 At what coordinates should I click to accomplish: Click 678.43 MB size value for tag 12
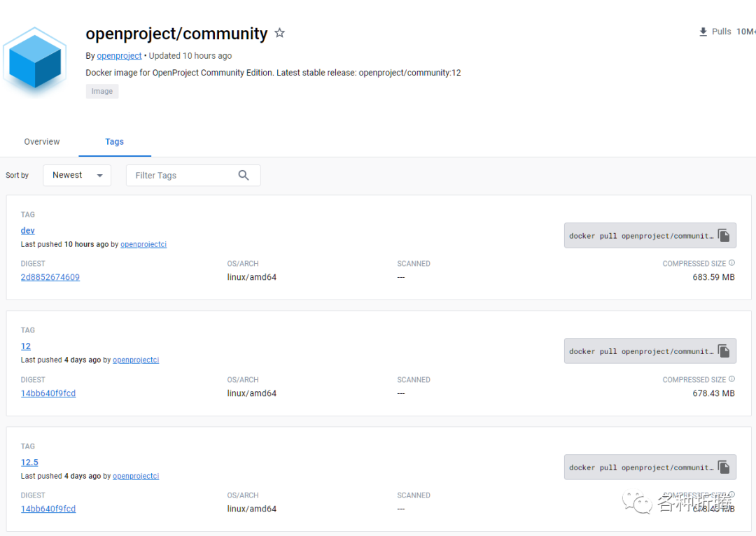[713, 393]
